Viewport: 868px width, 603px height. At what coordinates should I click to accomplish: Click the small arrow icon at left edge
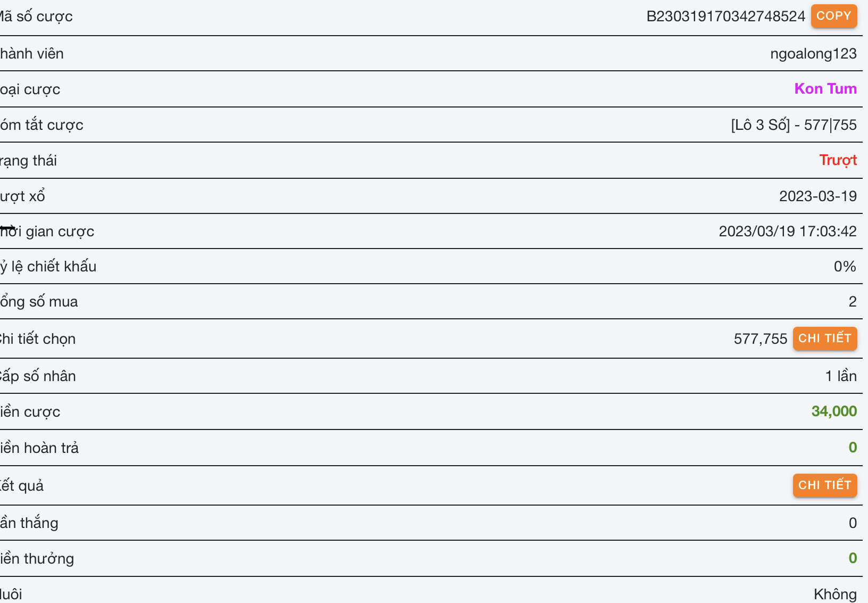coord(8,228)
